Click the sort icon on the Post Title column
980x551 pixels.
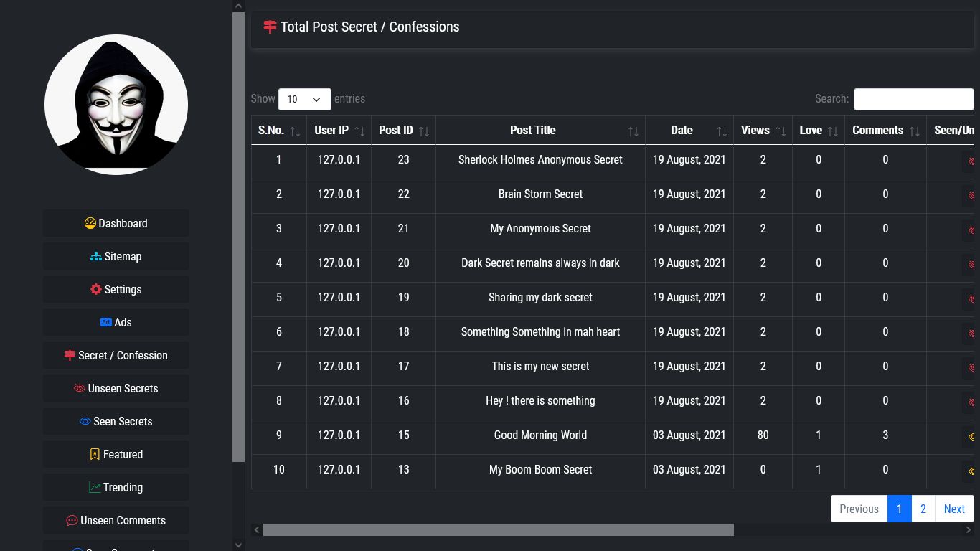pos(633,131)
